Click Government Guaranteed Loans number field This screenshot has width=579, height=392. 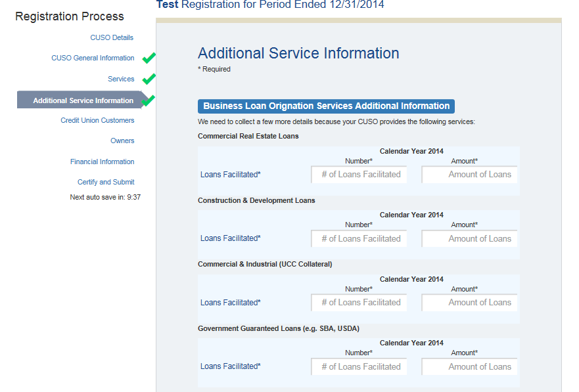[x=359, y=367]
